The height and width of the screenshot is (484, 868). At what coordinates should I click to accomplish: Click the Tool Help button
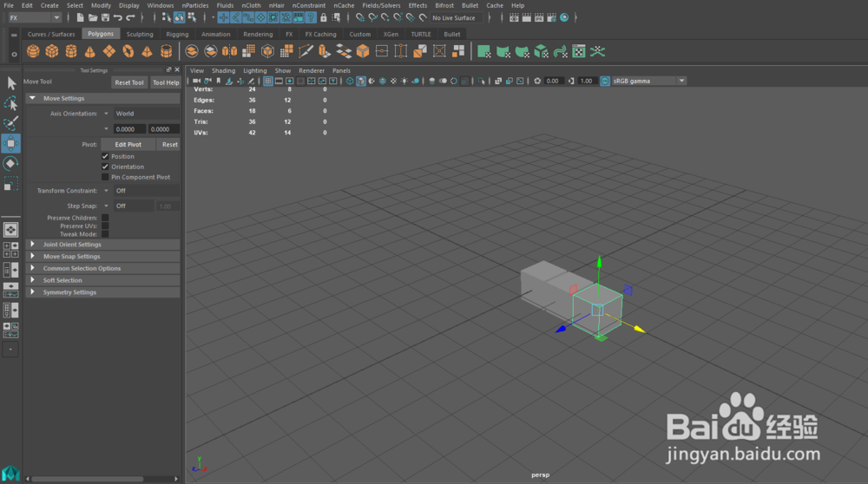pyautogui.click(x=166, y=82)
